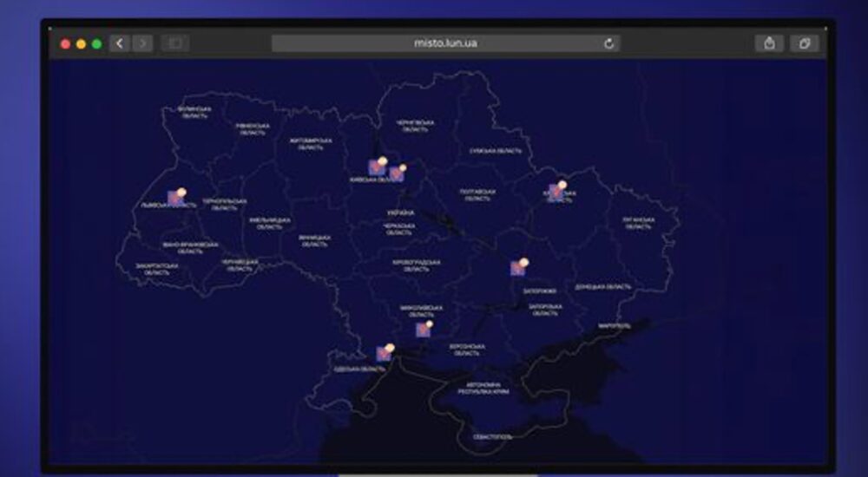This screenshot has width=868, height=477.
Task: Open the Kharkiv oblast city marker
Action: click(x=557, y=192)
